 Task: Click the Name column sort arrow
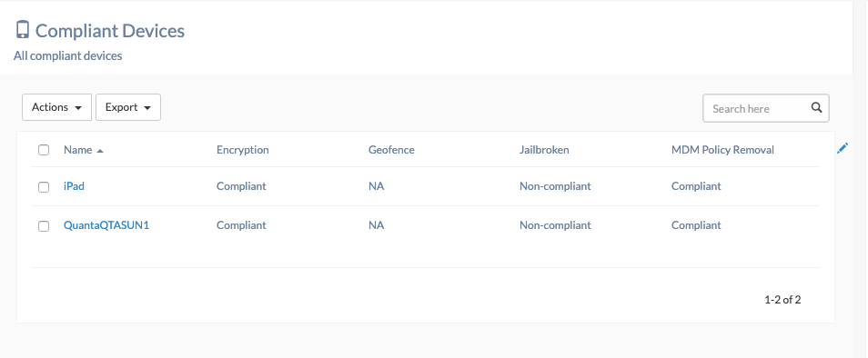click(x=100, y=151)
